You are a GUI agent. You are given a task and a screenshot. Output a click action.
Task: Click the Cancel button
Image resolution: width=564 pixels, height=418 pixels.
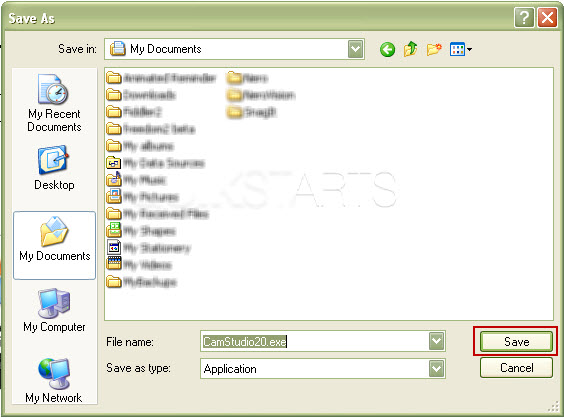(x=516, y=368)
